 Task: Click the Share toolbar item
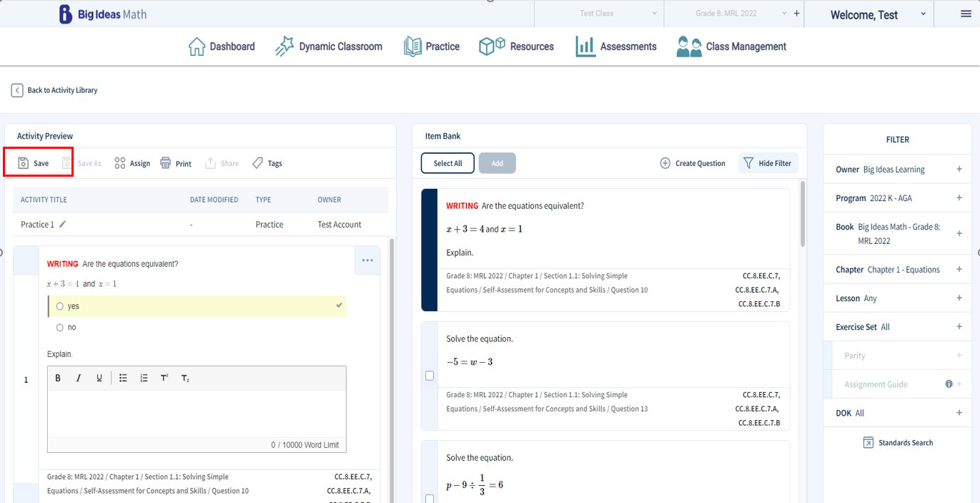point(222,163)
